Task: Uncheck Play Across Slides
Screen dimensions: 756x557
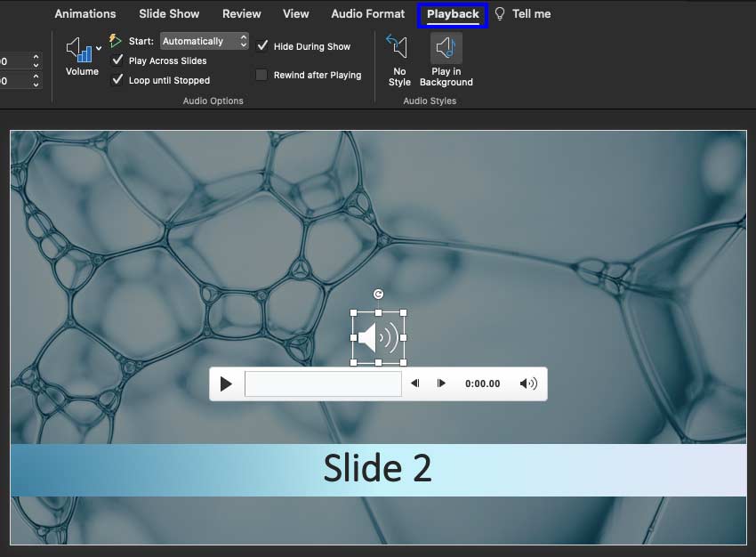Action: pos(118,61)
